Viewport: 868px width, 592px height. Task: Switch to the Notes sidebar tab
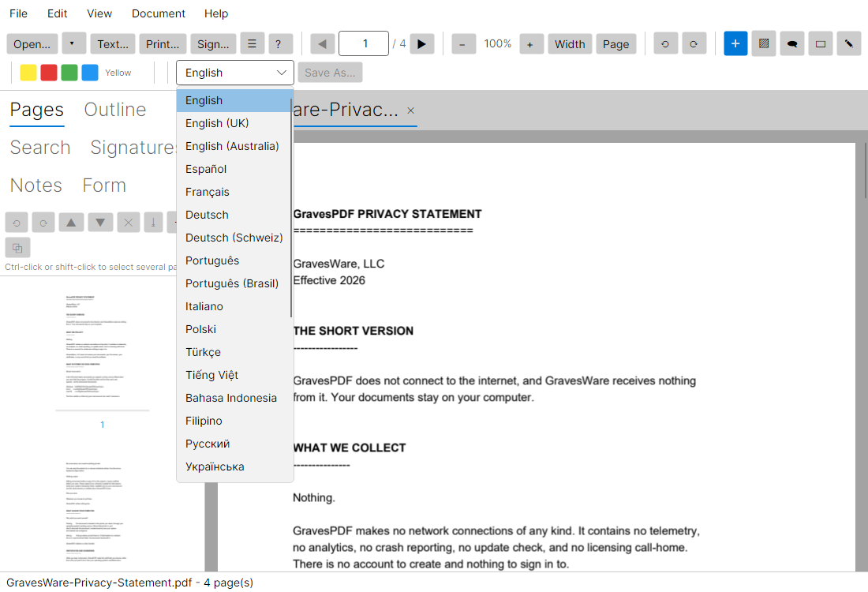pos(36,185)
